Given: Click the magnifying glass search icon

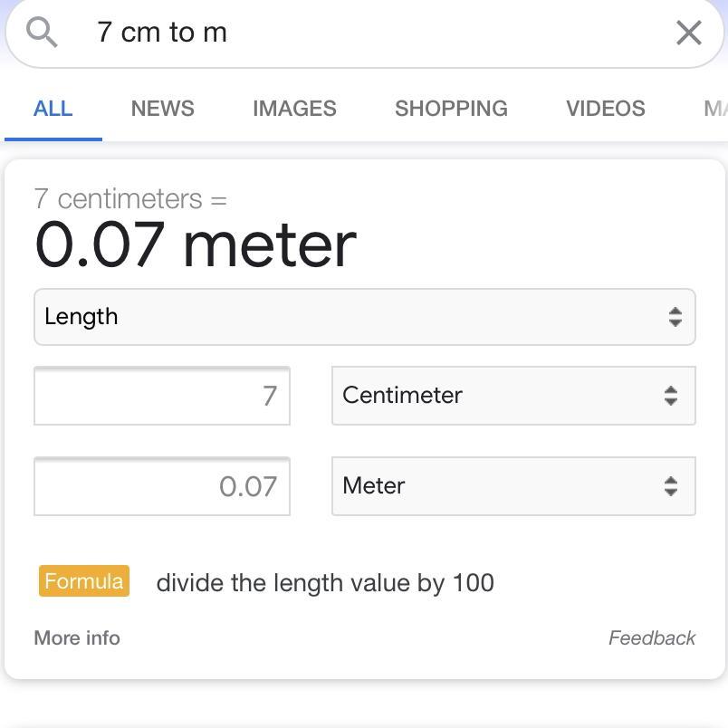Looking at the screenshot, I should [x=42, y=33].
